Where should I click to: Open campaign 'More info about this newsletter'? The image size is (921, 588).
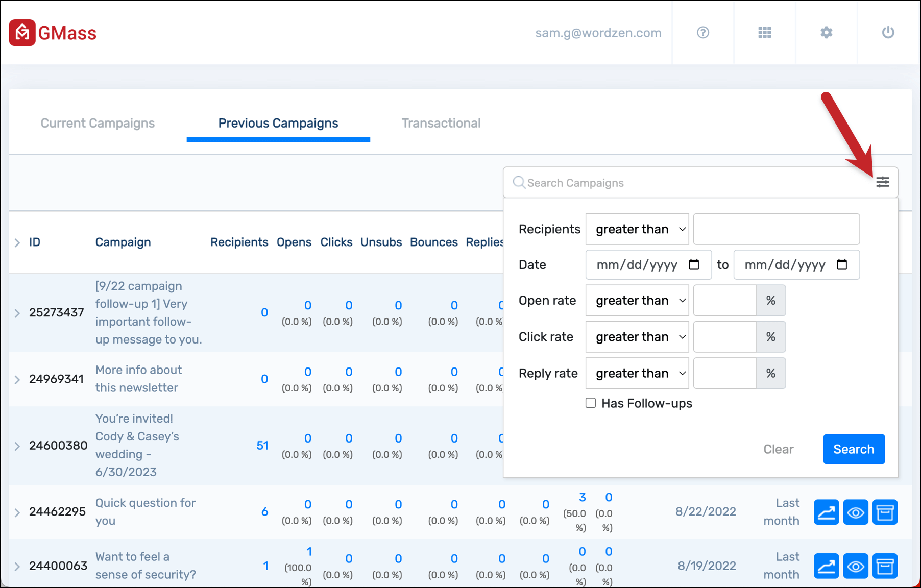[x=138, y=379]
